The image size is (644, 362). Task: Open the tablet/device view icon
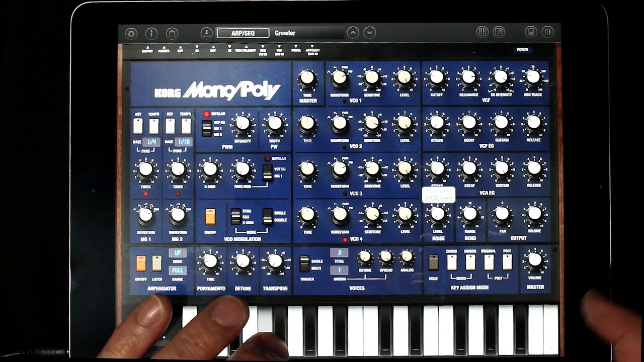531,32
